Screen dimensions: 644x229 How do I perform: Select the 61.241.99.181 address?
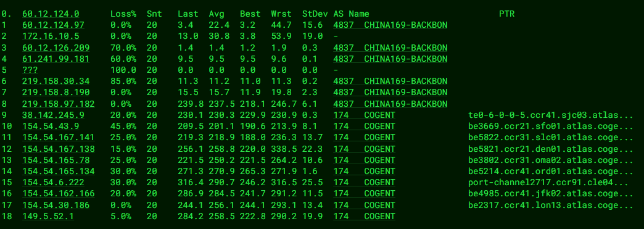pos(56,59)
